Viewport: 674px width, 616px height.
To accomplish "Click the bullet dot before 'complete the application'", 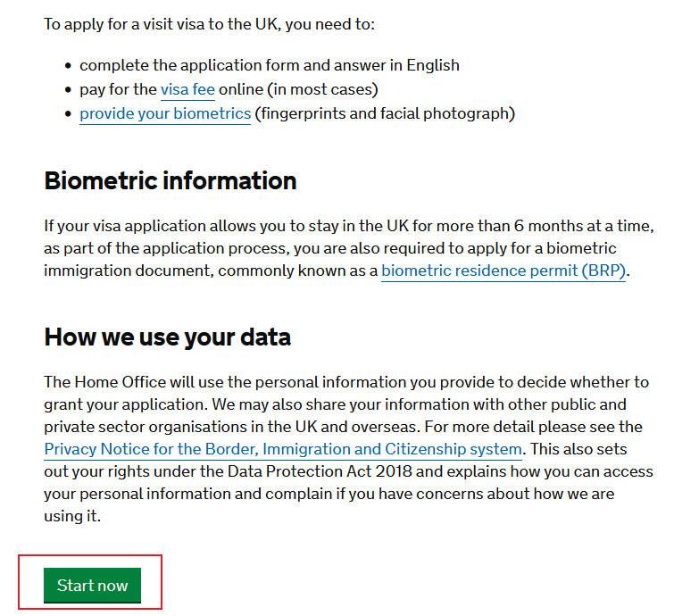I will pyautogui.click(x=69, y=66).
